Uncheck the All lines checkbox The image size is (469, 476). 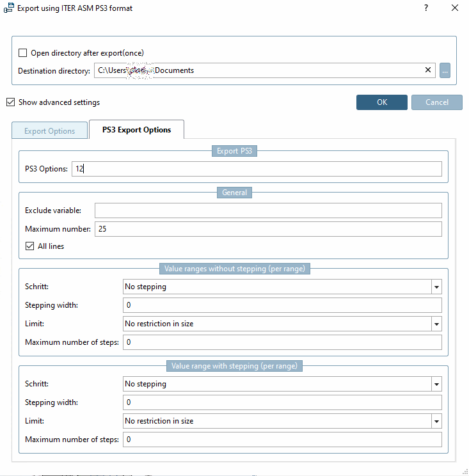tap(29, 246)
